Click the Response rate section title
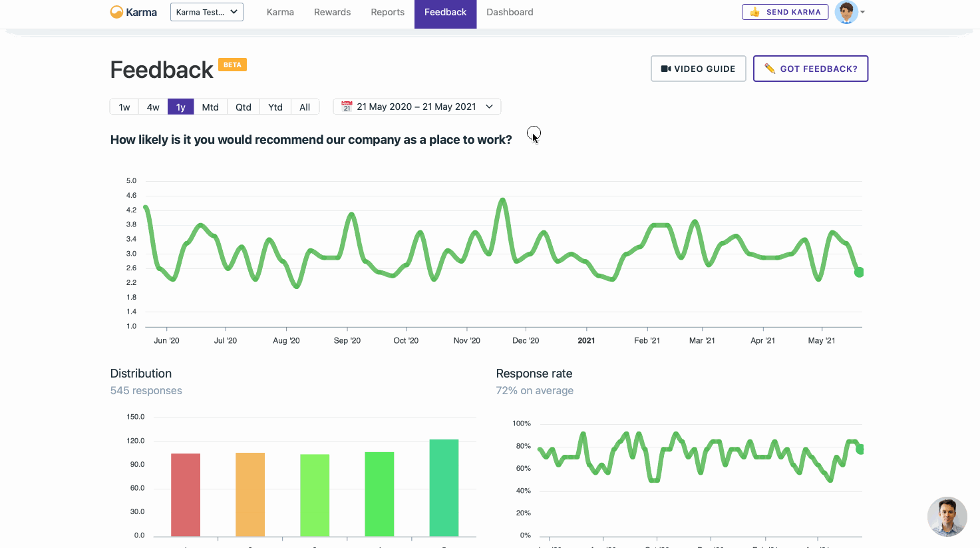 (x=534, y=374)
